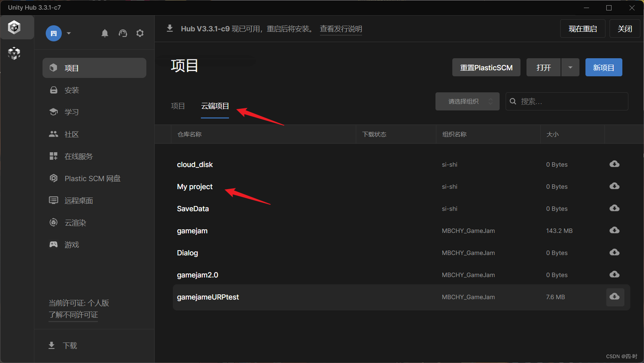Download My project via cloud icon
Screen dimensions: 644x363
click(614, 186)
